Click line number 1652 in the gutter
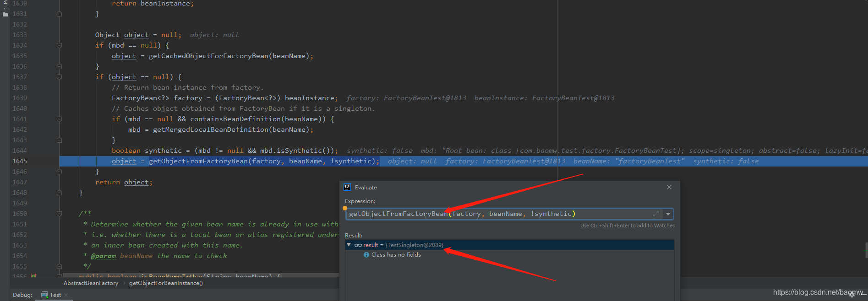Viewport: 868px width, 301px height. [x=19, y=235]
